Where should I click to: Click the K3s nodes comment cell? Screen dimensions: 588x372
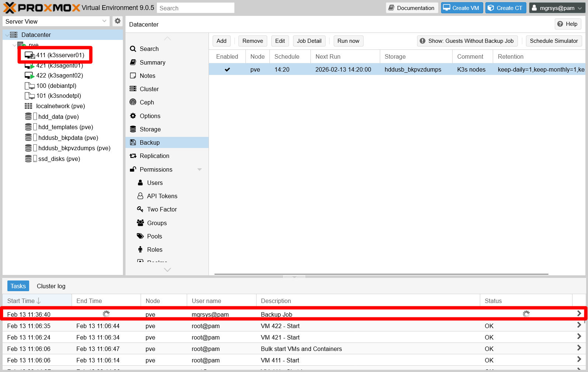[472, 69]
